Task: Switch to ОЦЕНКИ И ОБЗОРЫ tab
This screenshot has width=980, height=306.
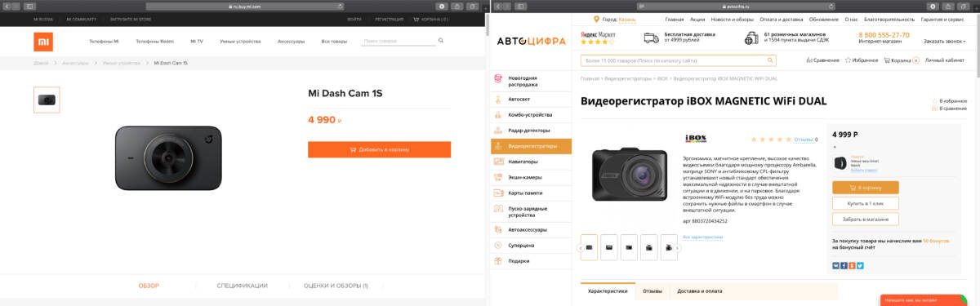Action: (x=336, y=286)
